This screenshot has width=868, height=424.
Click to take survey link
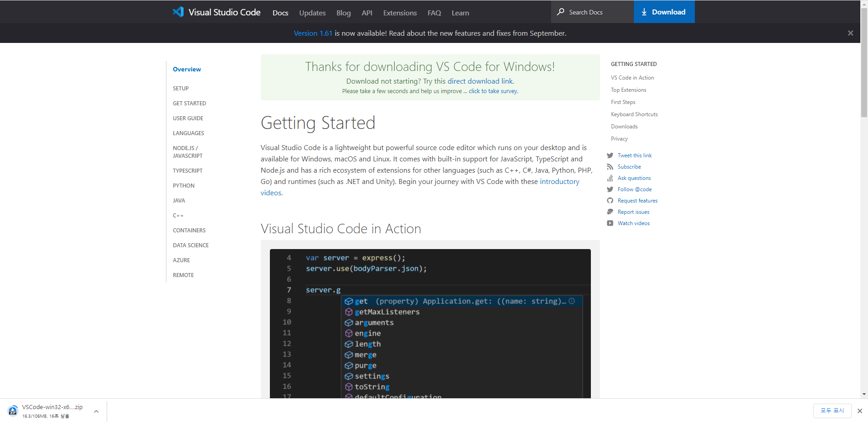(493, 91)
